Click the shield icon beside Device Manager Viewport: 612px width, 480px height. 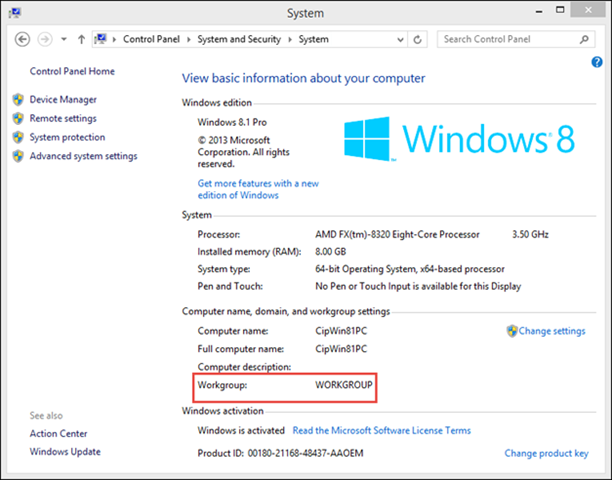pyautogui.click(x=18, y=100)
